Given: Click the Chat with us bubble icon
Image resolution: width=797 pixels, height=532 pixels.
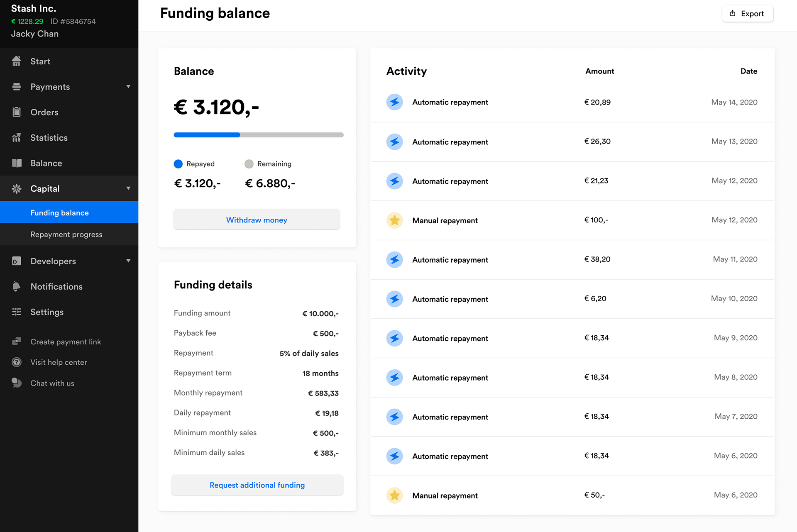Looking at the screenshot, I should pos(17,383).
